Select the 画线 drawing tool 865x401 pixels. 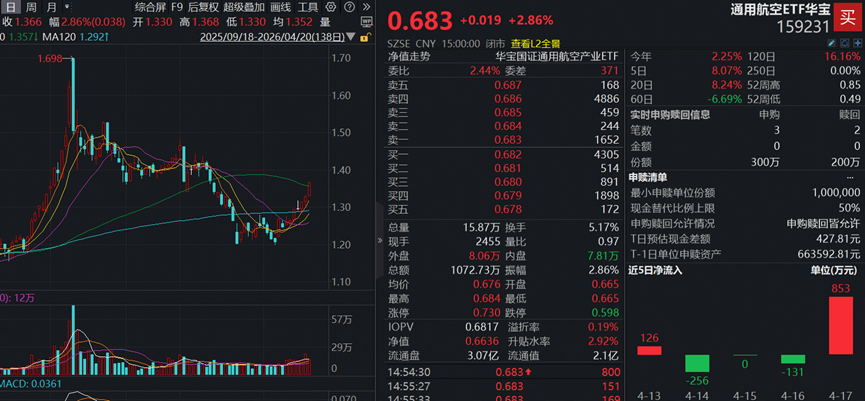(x=280, y=7)
